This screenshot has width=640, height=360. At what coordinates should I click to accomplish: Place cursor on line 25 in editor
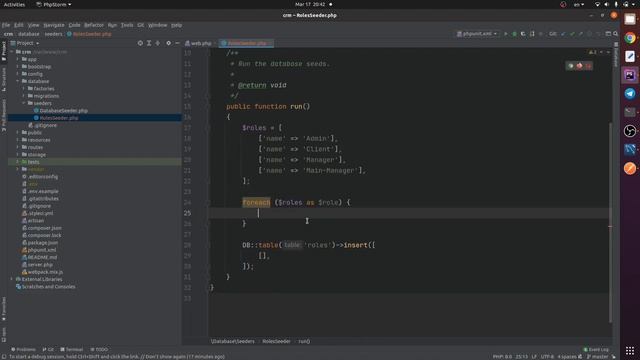(x=408, y=213)
